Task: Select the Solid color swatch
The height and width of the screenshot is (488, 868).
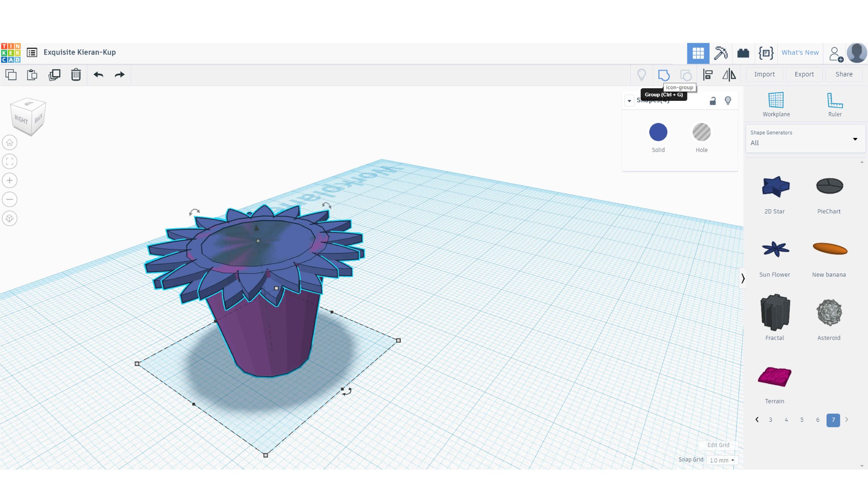Action: tap(658, 132)
